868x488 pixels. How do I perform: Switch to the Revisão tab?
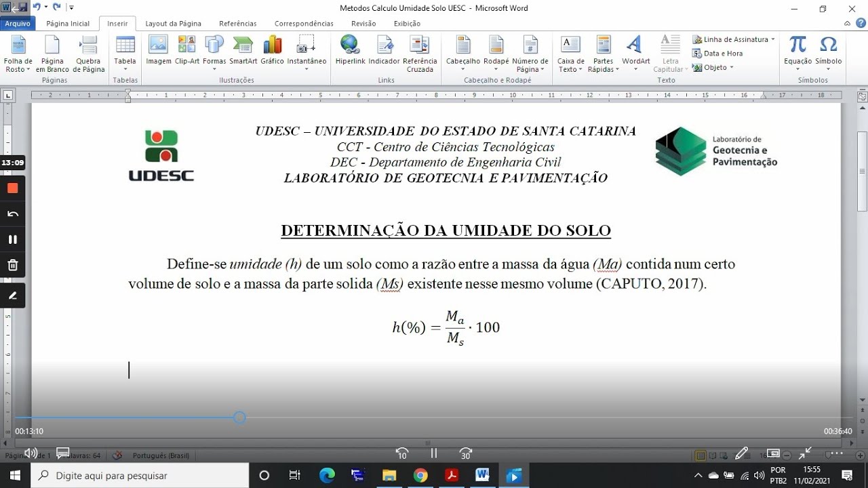click(363, 23)
